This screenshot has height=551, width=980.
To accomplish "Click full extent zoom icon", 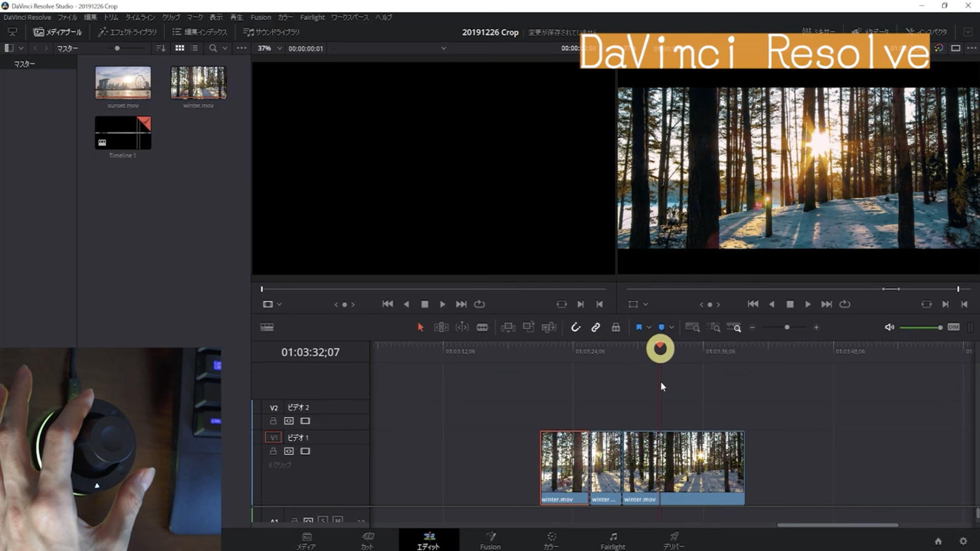I will click(692, 327).
